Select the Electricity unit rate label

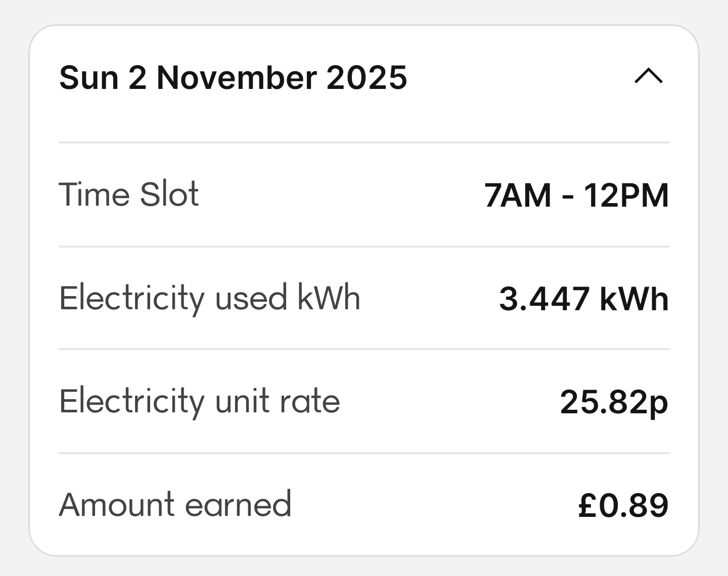click(x=200, y=402)
